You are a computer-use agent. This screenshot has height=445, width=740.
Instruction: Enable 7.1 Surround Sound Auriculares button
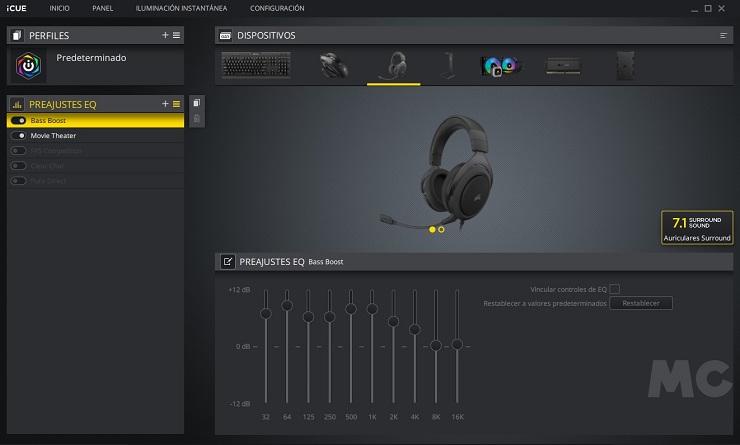(697, 227)
